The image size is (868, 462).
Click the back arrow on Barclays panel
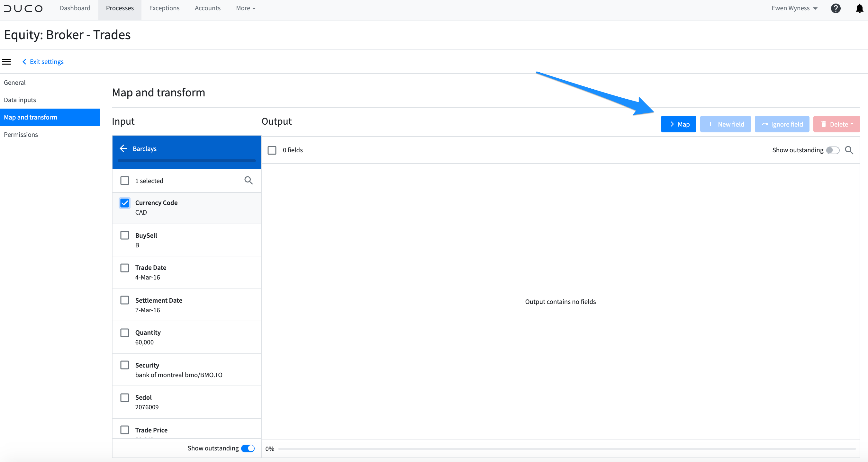[x=124, y=148]
